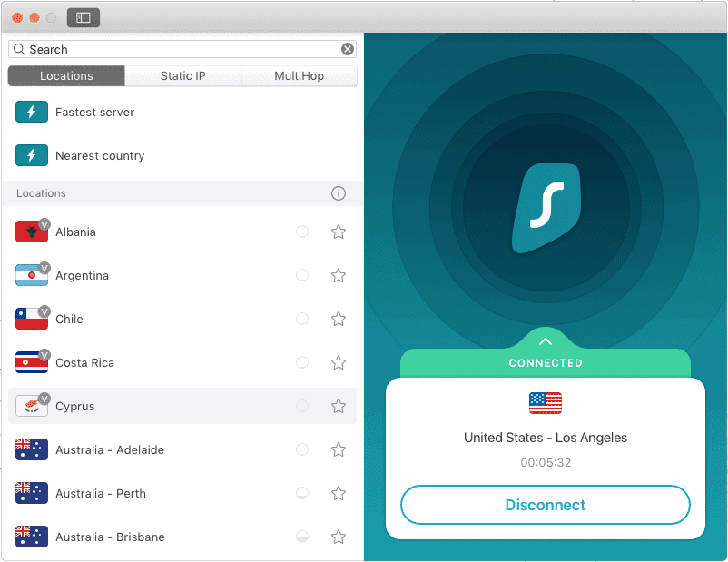Star Costa Rica as a favorite
This screenshot has width=728, height=562.
pos(338,362)
